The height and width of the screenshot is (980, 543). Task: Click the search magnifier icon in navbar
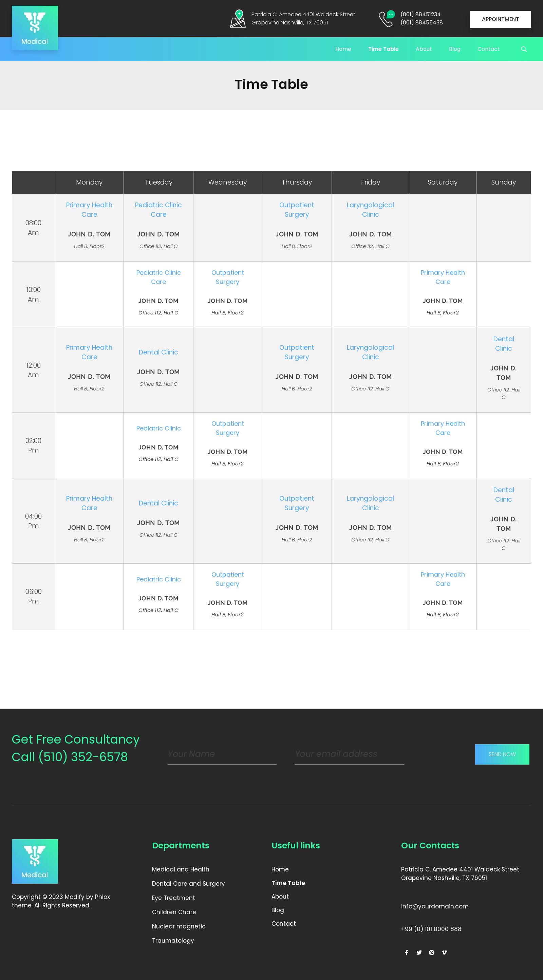point(524,49)
